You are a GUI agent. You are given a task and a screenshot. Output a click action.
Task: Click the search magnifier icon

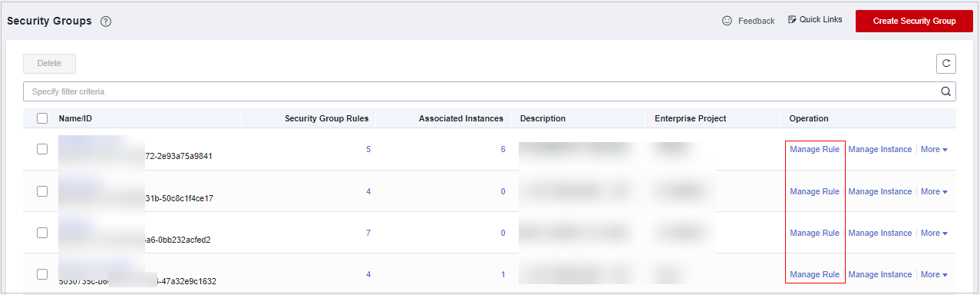(x=945, y=91)
